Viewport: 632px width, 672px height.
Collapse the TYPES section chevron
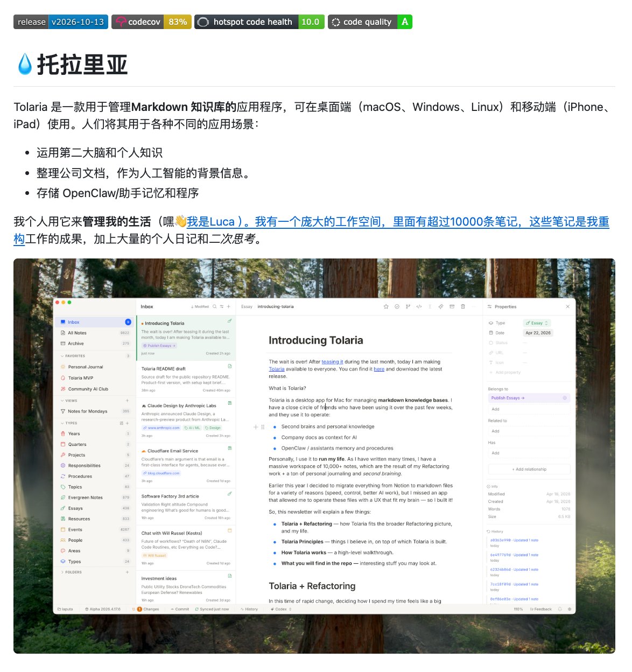click(x=62, y=423)
